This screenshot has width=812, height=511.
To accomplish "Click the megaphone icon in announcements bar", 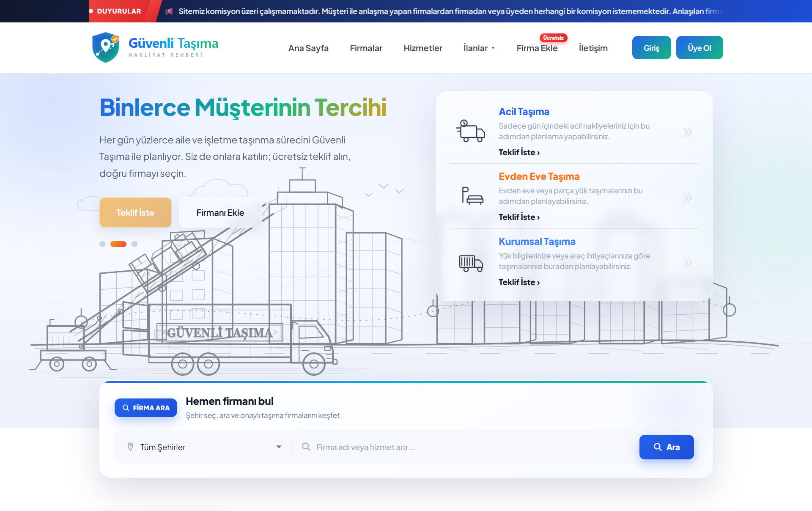I will tap(169, 11).
